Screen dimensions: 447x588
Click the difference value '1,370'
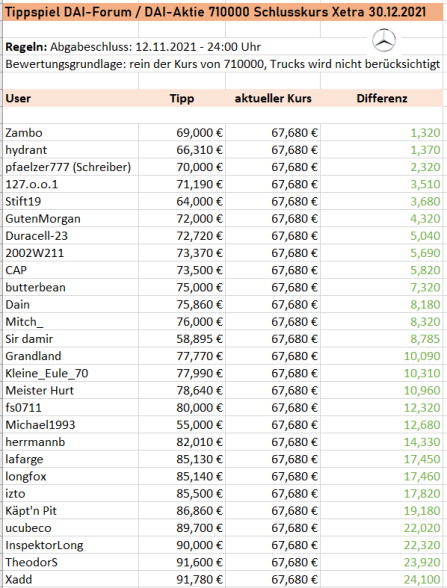425,150
